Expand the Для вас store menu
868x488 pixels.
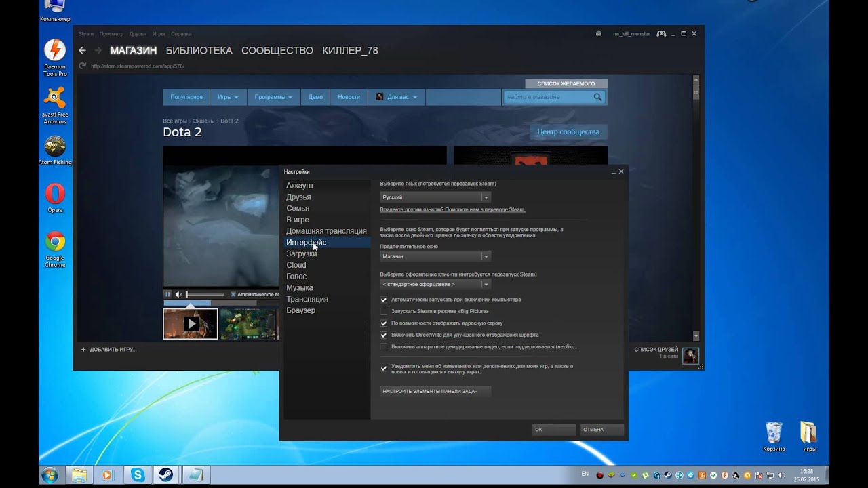[397, 97]
